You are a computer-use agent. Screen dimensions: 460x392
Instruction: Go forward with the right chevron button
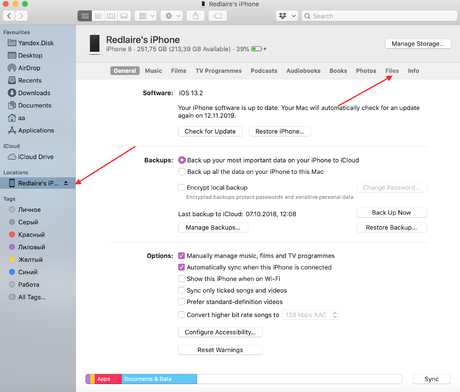(21, 16)
